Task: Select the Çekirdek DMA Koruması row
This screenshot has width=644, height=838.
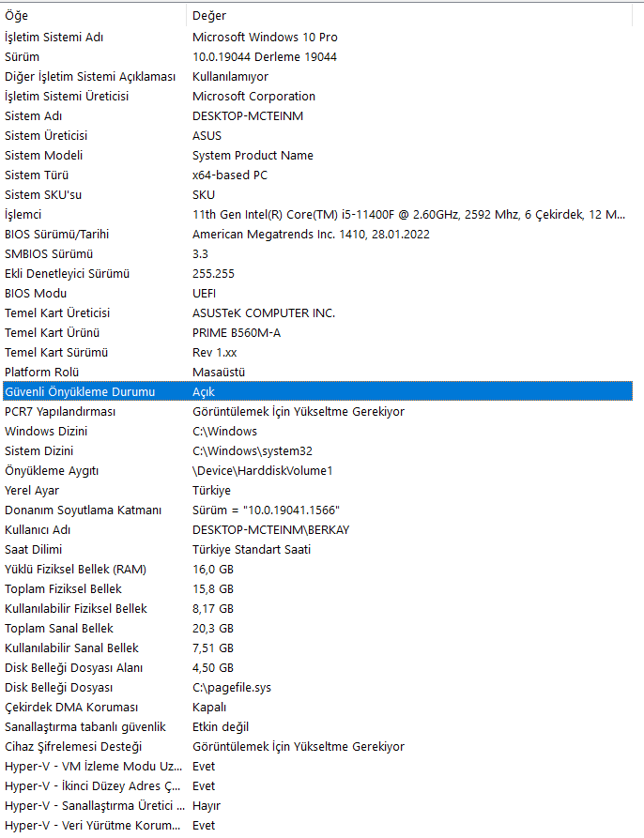Action: [317, 708]
